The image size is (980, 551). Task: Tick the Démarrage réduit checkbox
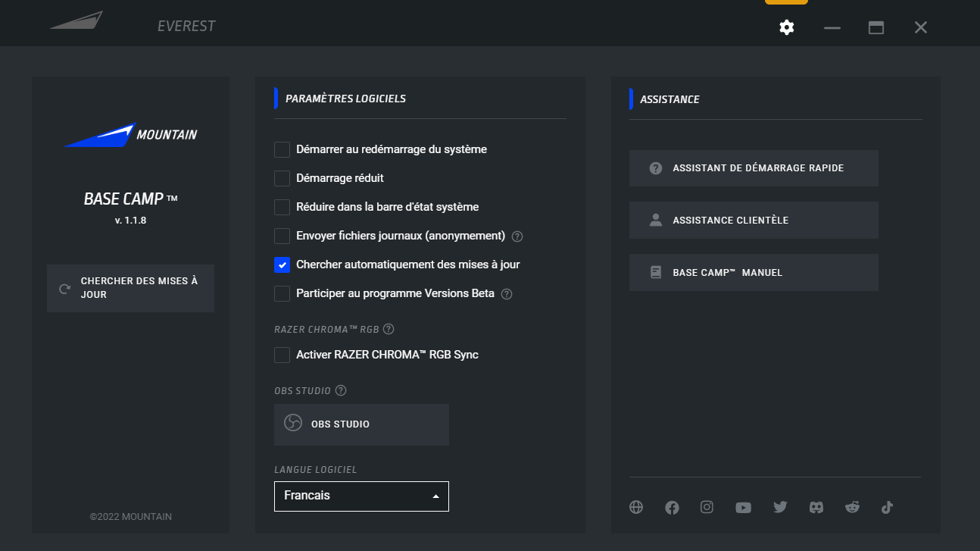coord(282,178)
